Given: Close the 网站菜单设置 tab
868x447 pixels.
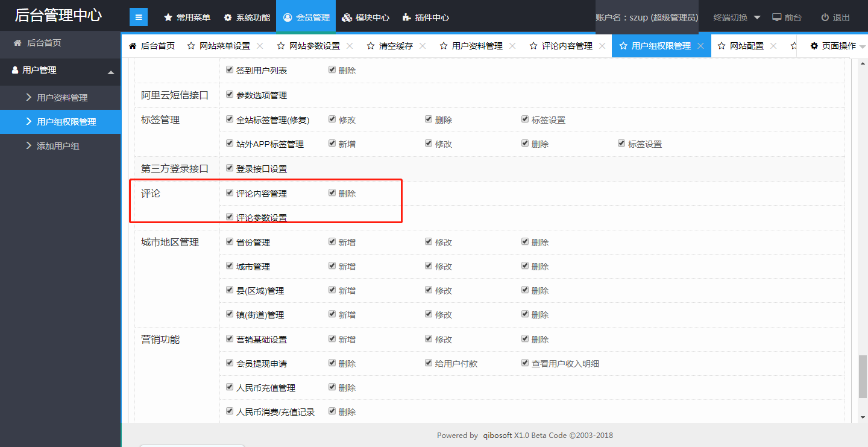Looking at the screenshot, I should (260, 46).
